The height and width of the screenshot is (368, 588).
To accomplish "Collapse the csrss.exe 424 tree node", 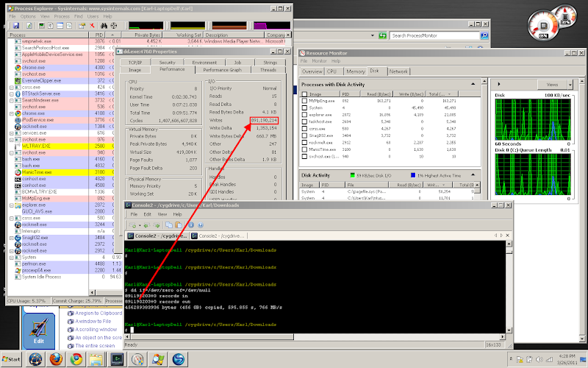I will click(12, 87).
